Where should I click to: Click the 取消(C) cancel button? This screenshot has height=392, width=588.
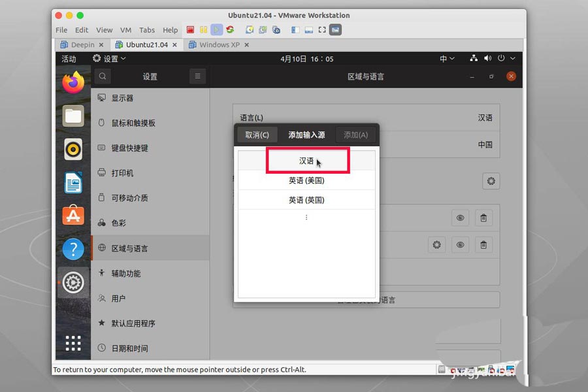pyautogui.click(x=257, y=135)
